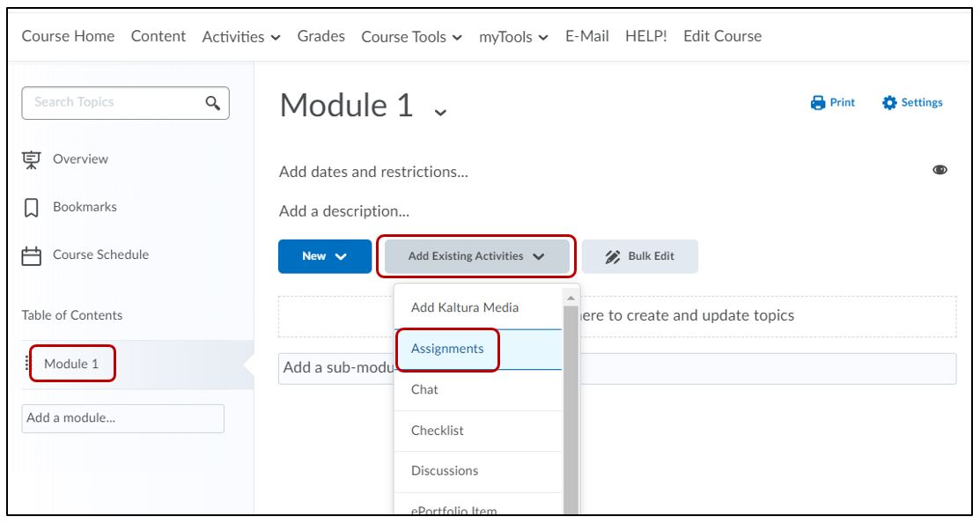Click the dropdown menu scrollbar

click(571, 396)
